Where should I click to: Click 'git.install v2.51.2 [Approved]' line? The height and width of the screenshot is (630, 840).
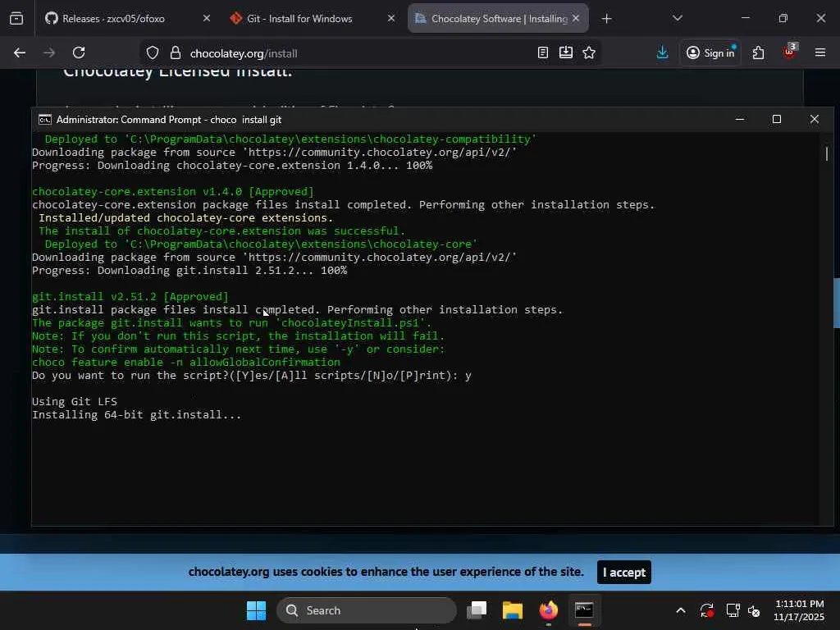tap(130, 297)
